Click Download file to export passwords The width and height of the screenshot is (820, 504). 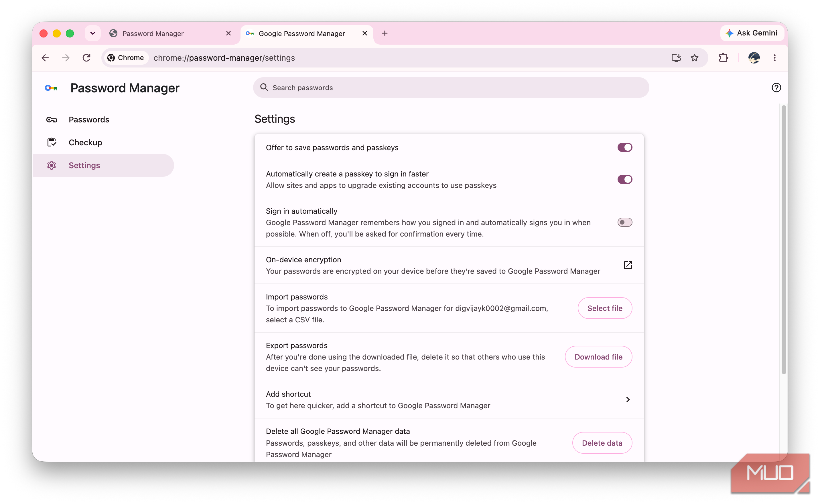[x=598, y=357]
